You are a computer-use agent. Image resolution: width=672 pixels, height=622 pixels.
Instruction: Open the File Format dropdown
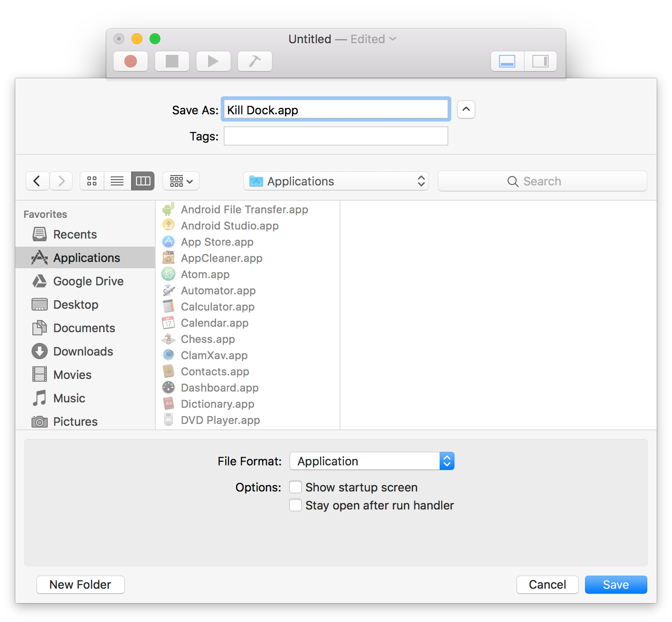(x=372, y=461)
